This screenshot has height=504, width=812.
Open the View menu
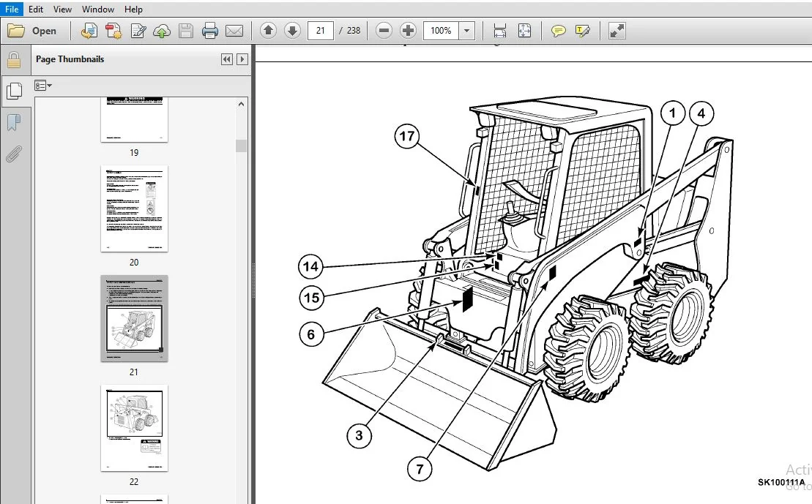point(62,9)
